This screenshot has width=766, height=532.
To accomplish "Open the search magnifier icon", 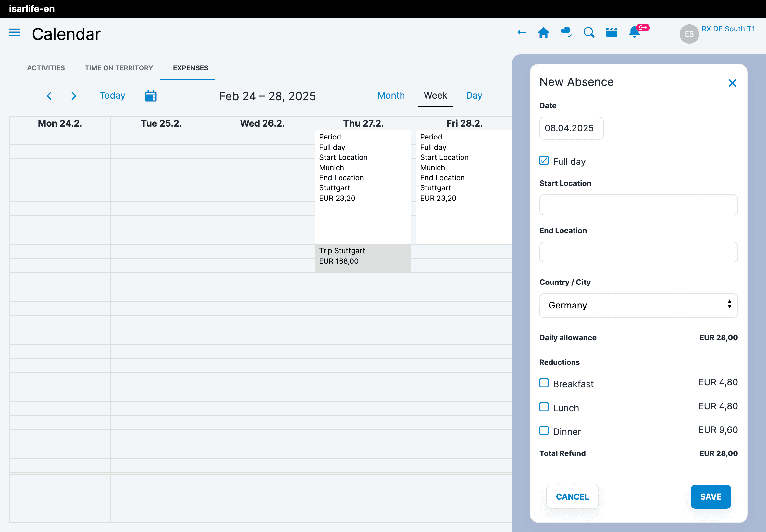I will point(588,33).
